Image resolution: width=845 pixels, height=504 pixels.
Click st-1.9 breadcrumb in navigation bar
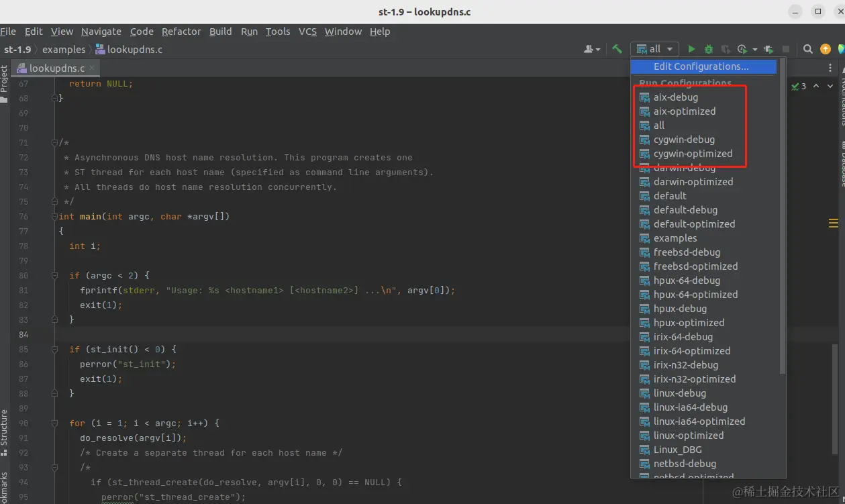click(17, 49)
